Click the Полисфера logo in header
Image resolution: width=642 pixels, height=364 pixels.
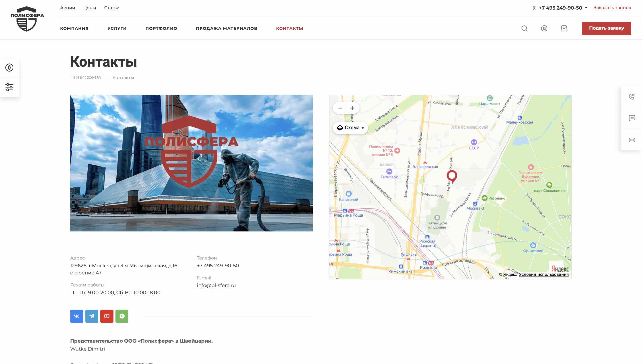coord(27,19)
